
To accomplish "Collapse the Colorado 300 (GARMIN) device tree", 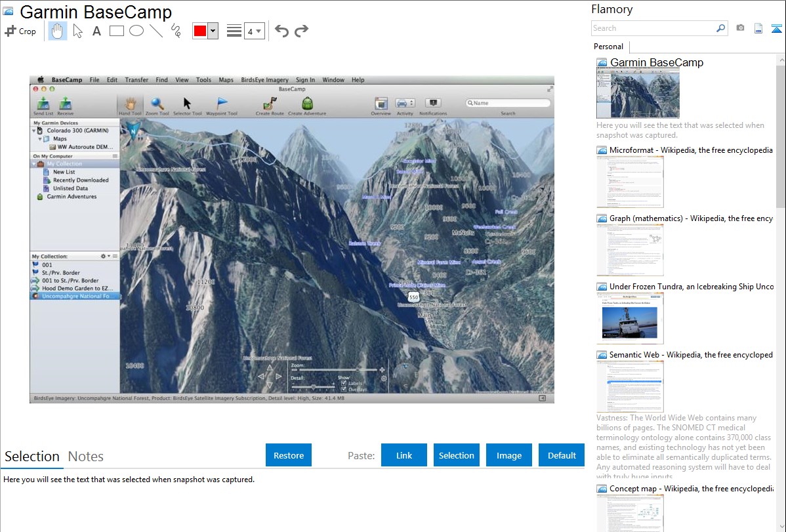I will [x=34, y=131].
